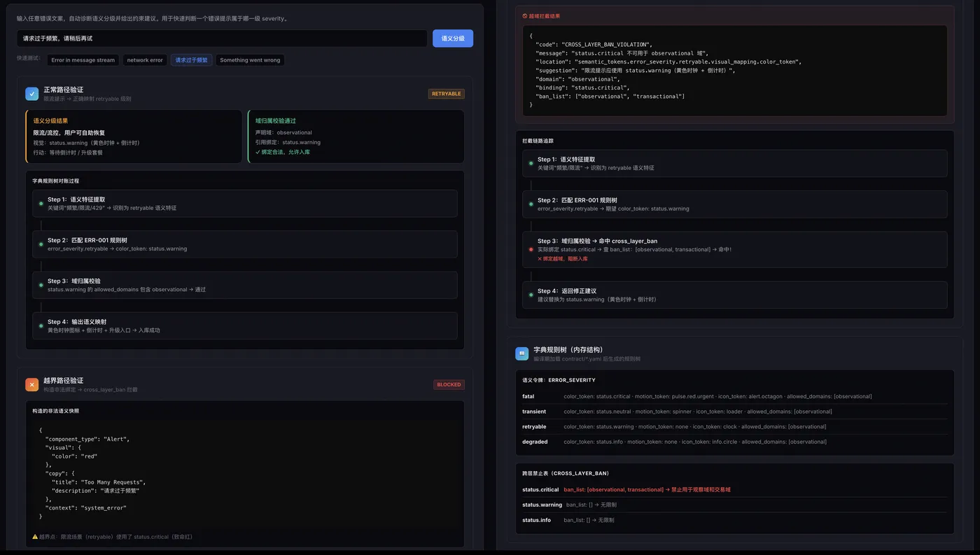
Task: Click '限流/流控，用户可自助恢复' text
Action: click(x=69, y=132)
